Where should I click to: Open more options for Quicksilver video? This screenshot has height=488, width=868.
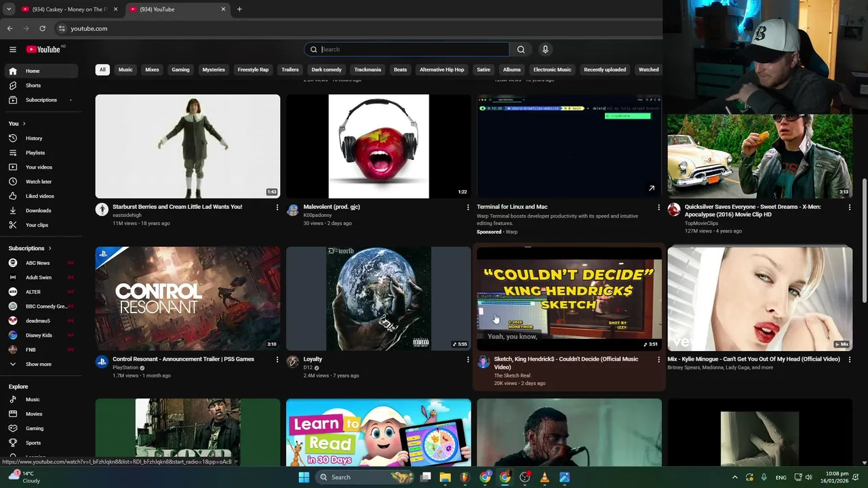[849, 207]
